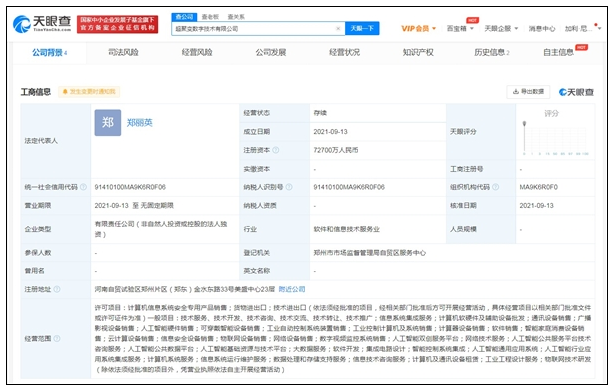The width and height of the screenshot is (615, 391).
Task: Open the 知识产权 tab
Action: click(x=418, y=53)
